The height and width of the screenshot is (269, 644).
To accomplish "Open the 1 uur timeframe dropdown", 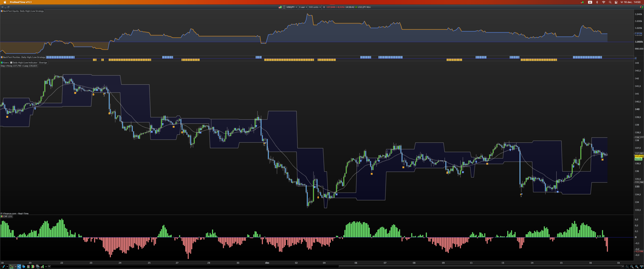I will (303, 7).
